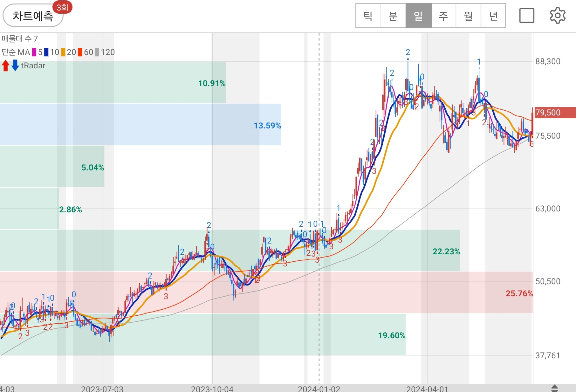Switch to the 분 minute timeframe tab
Screen dimensions: 576x392
click(393, 16)
